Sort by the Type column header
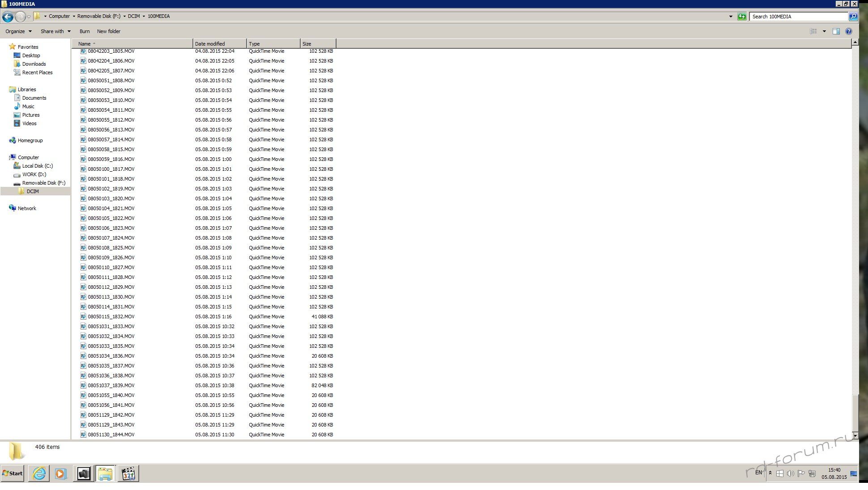 [x=273, y=44]
